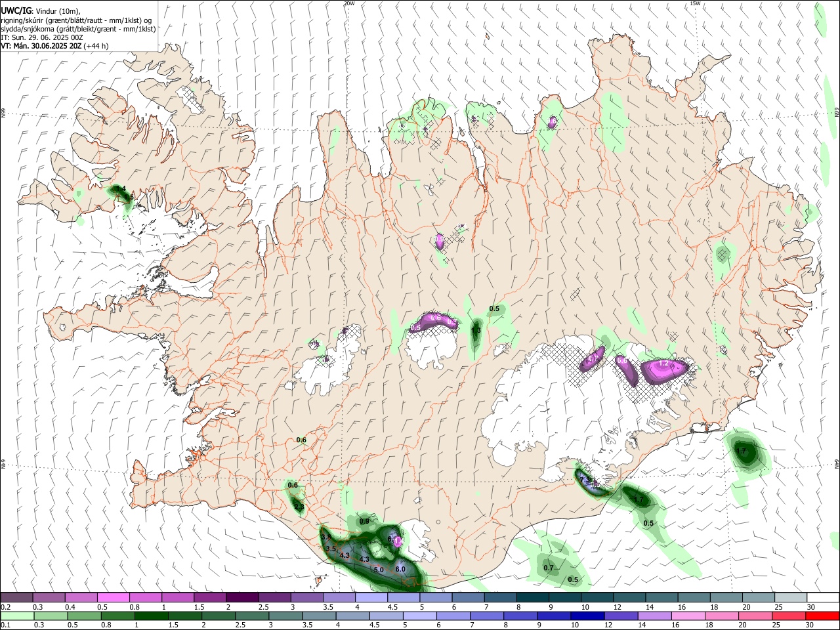Select upper legend lavender swatch between 4 and 4.5
The height and width of the screenshot is (630, 840).
(371, 598)
